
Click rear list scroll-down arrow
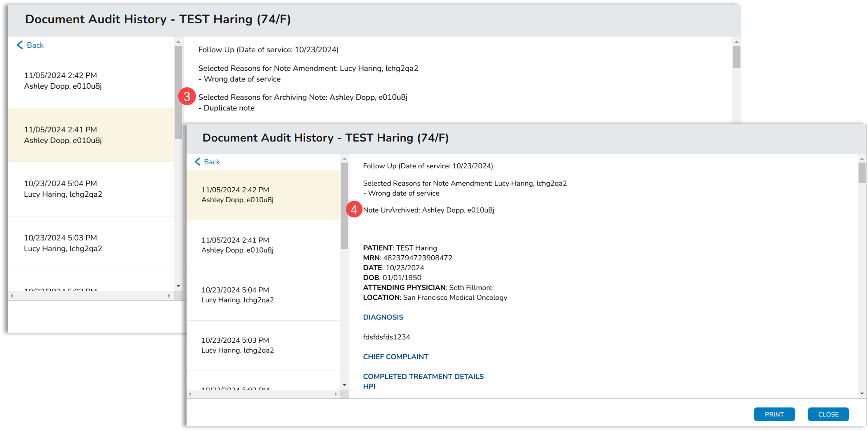178,286
